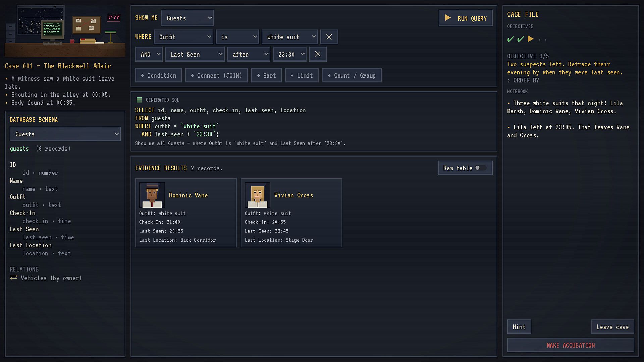Add a Connect (JOIN) clause
The width and height of the screenshot is (644, 362).
216,75
